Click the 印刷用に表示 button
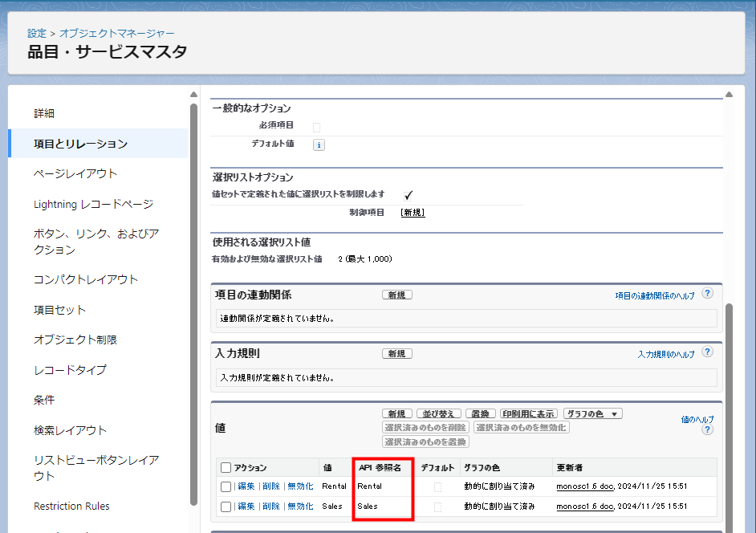Viewport: 756px width, 533px height. pos(529,413)
